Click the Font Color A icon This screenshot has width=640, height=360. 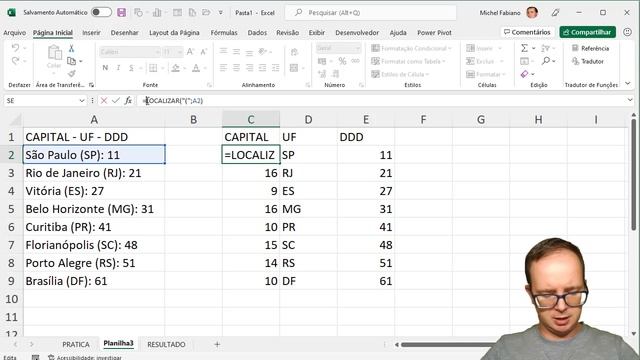196,68
